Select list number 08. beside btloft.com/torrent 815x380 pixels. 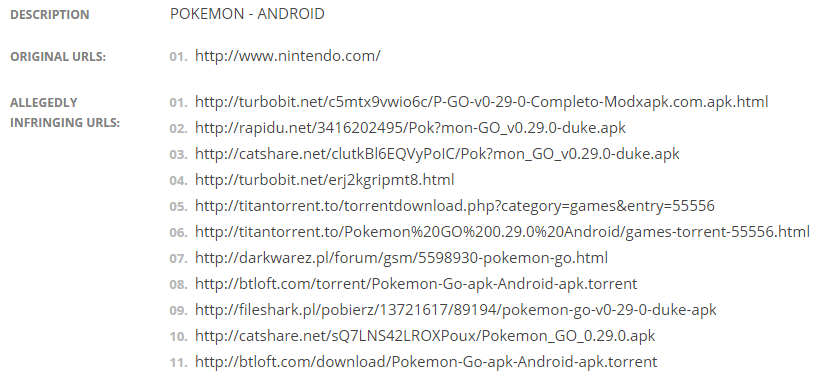[x=178, y=284]
